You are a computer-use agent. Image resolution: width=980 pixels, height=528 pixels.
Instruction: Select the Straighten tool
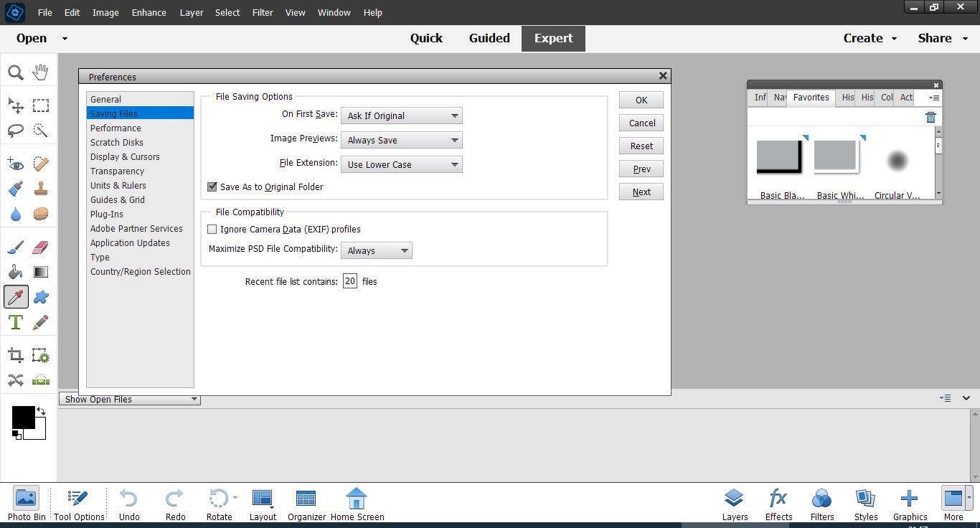[41, 379]
